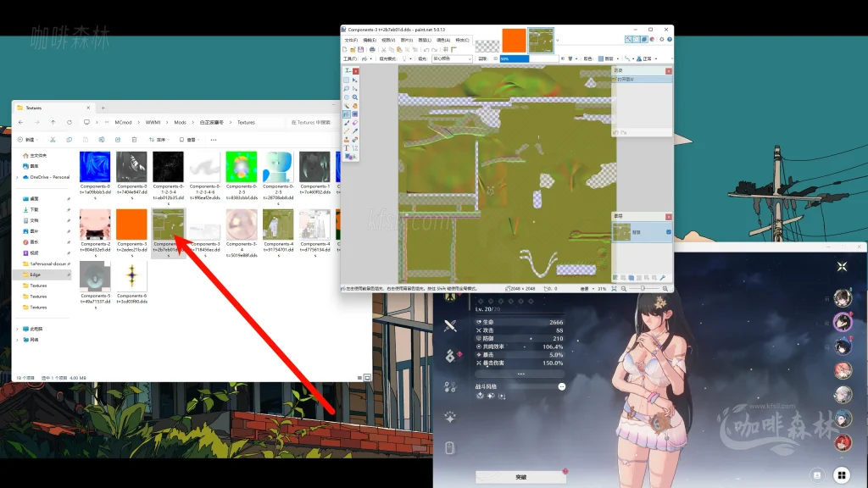
Task: Click the ascend button in game
Action: pos(520,476)
